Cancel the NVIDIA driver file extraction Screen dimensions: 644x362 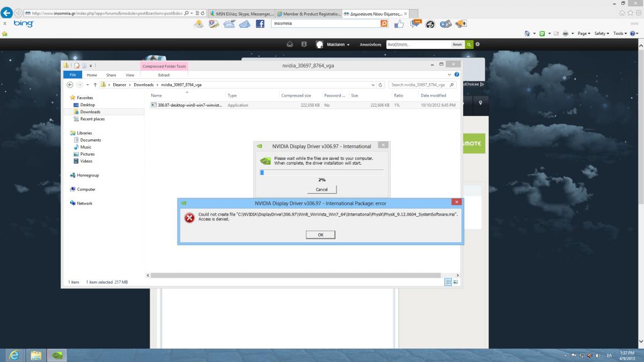[321, 189]
